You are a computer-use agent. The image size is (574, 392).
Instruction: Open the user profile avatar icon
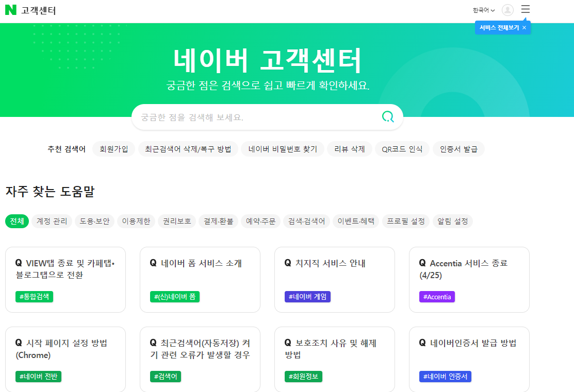(507, 10)
